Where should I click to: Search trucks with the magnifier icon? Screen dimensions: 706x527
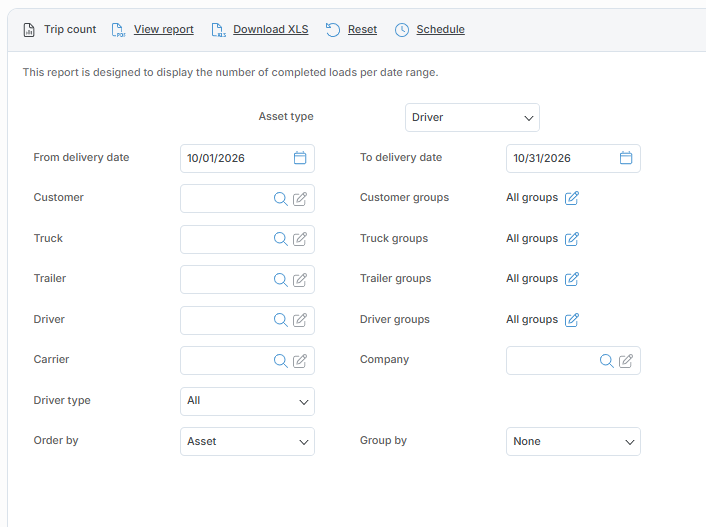click(281, 239)
